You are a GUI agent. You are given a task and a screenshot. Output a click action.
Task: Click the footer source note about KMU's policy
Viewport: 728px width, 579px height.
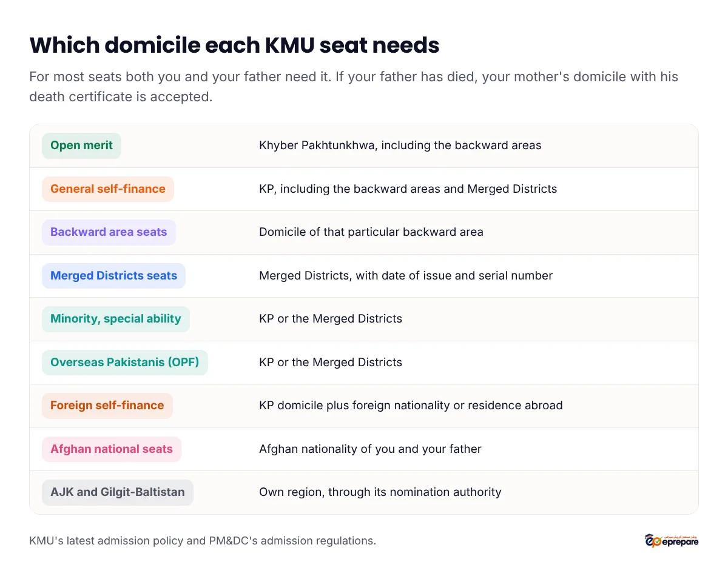(203, 541)
